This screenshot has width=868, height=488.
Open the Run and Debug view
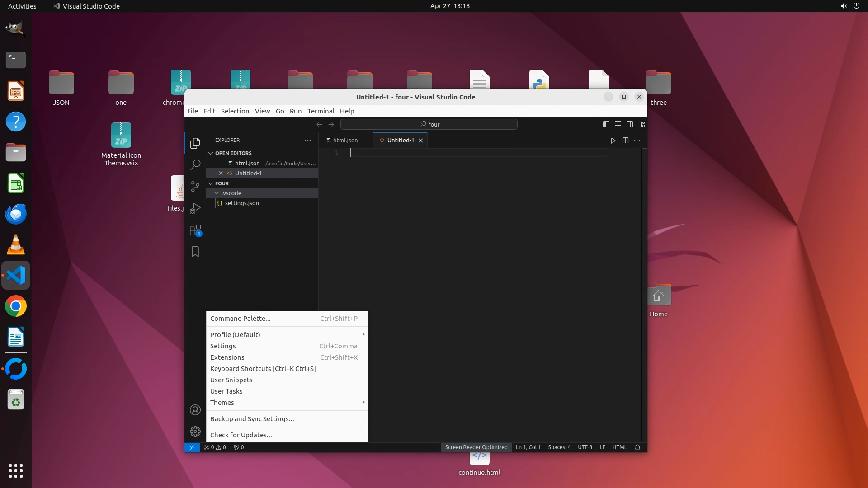point(195,208)
